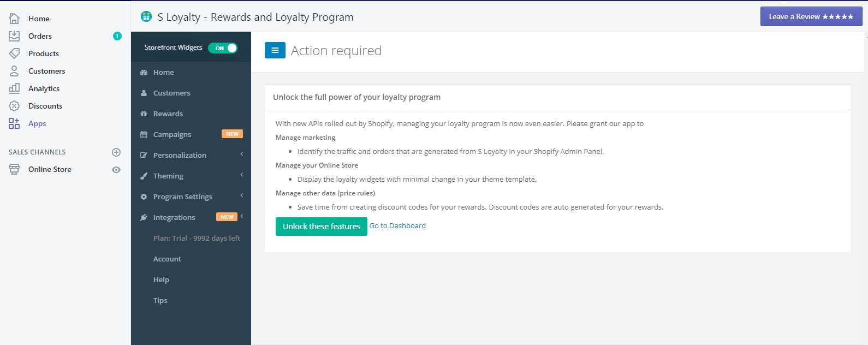Follow the Go to Dashboard link
Image resolution: width=868 pixels, height=345 pixels.
tap(397, 225)
